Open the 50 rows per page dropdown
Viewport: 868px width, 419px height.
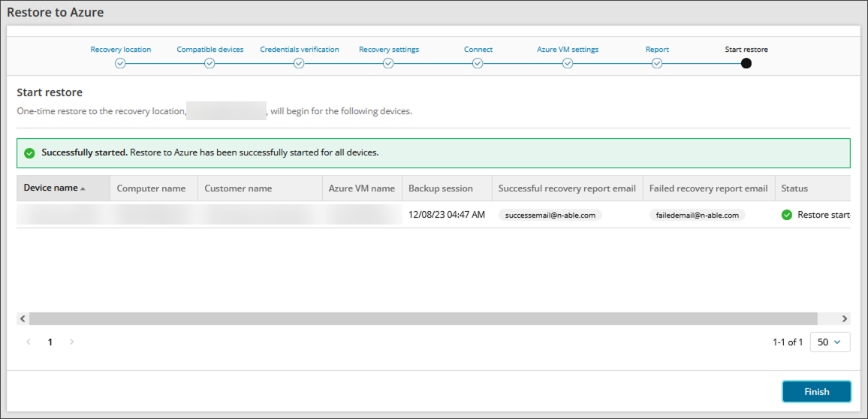coord(830,342)
